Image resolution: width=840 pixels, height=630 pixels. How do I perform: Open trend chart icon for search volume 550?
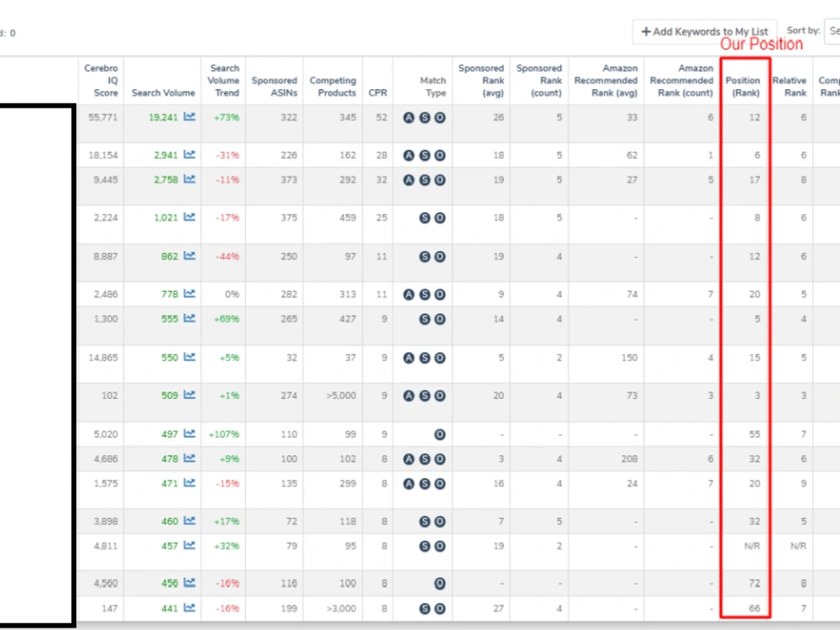(x=190, y=357)
